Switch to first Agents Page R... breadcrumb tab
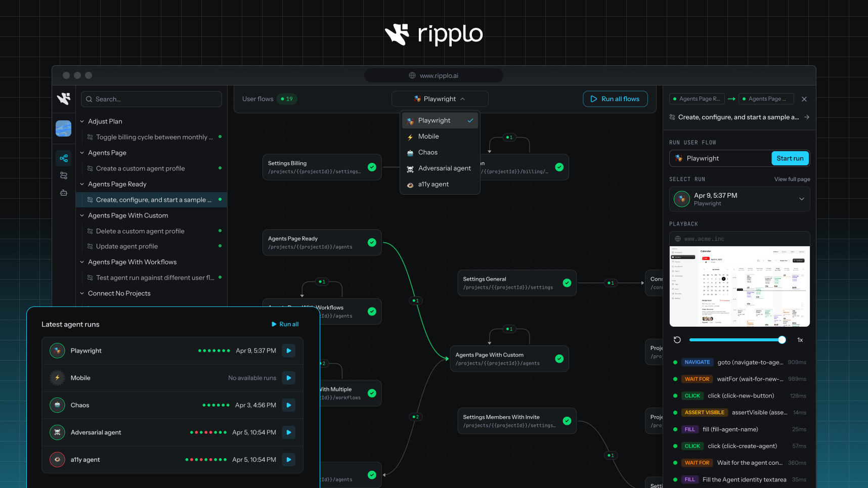The image size is (868, 488). click(x=697, y=99)
